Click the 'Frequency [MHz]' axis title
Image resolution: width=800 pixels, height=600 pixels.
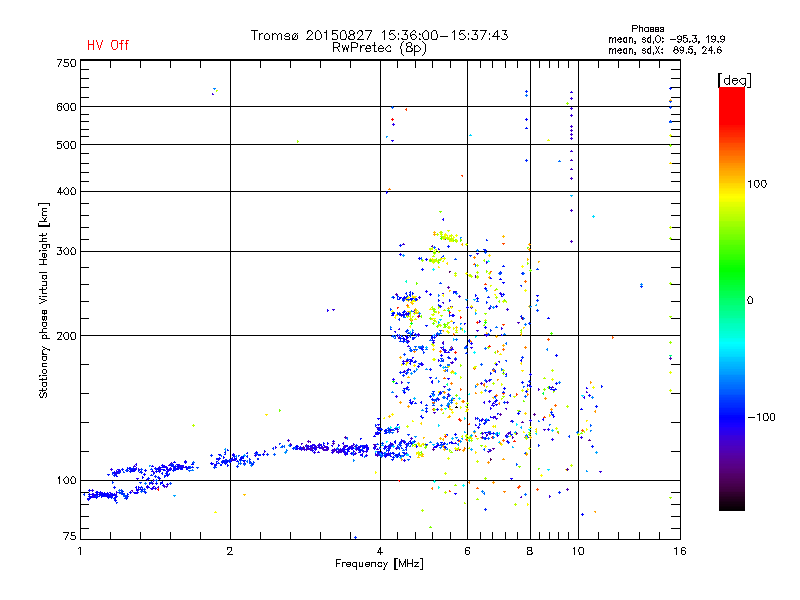pyautogui.click(x=379, y=564)
